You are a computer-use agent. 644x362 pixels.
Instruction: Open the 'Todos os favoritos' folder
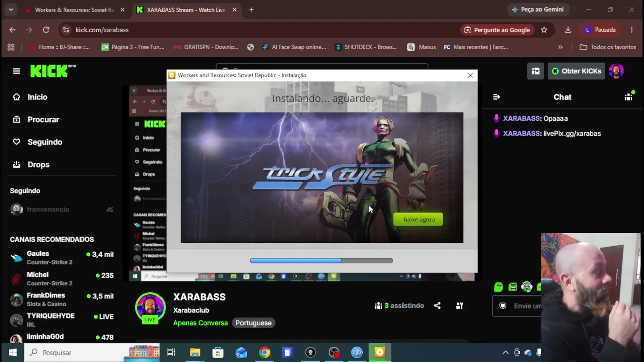pos(608,47)
